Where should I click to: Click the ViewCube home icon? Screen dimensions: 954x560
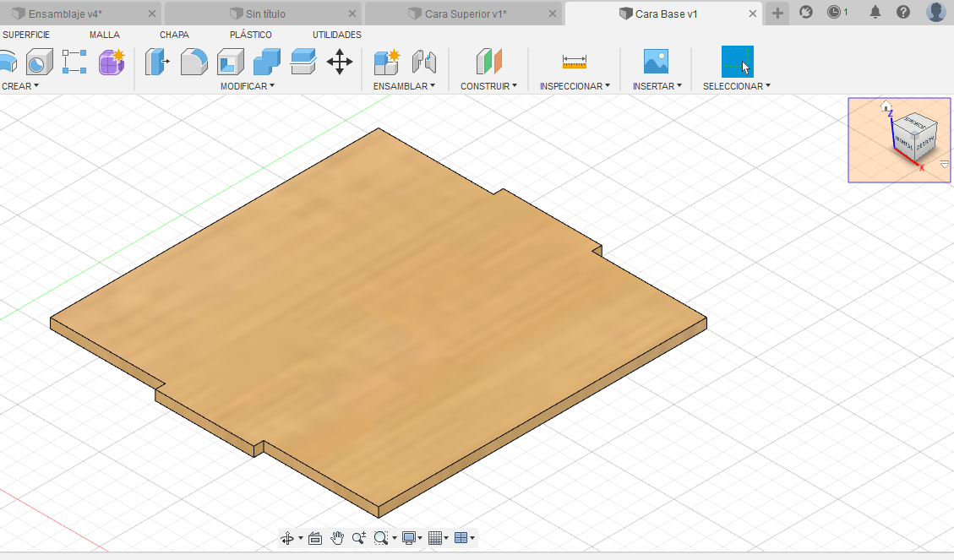(886, 106)
